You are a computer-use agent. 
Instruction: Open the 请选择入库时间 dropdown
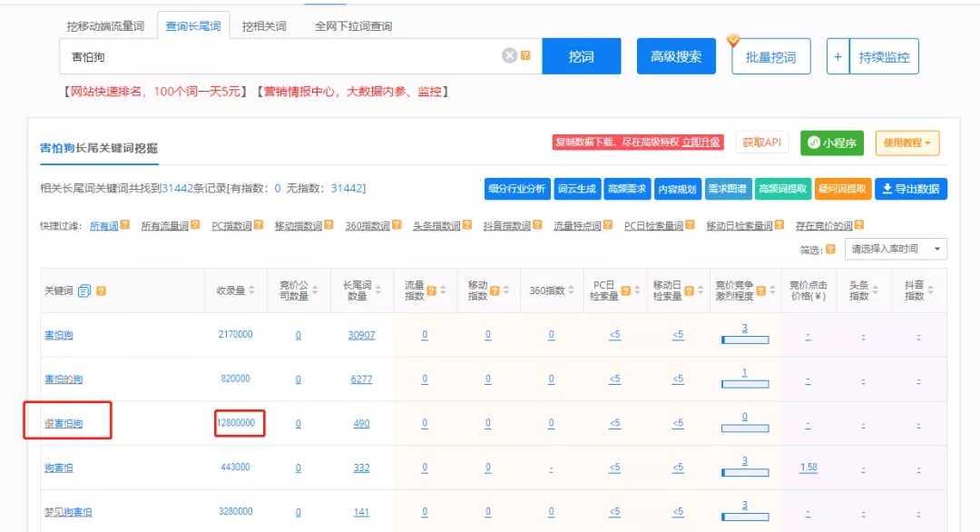[x=895, y=249]
